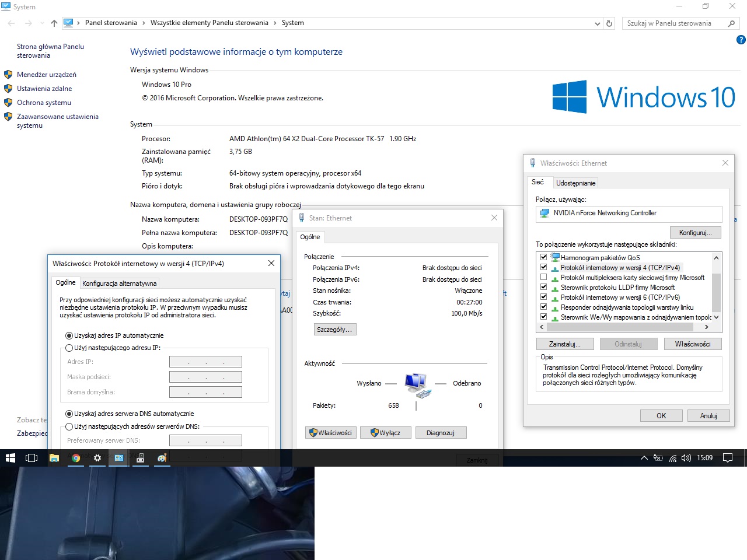747x560 pixels.
Task: Uncheck Protokół internetowy w wersji 6 (TCP/IPv6)
Action: (x=544, y=297)
